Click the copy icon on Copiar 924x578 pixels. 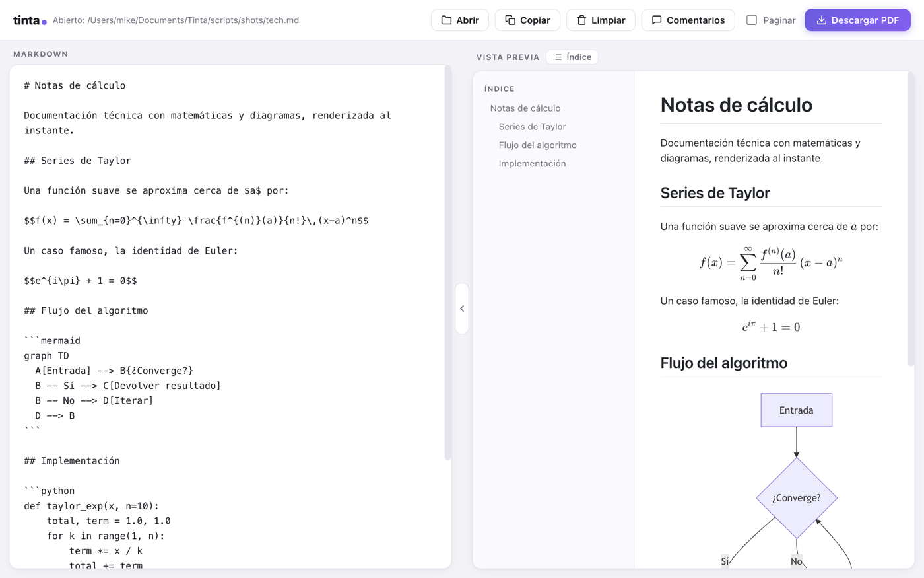pyautogui.click(x=510, y=20)
